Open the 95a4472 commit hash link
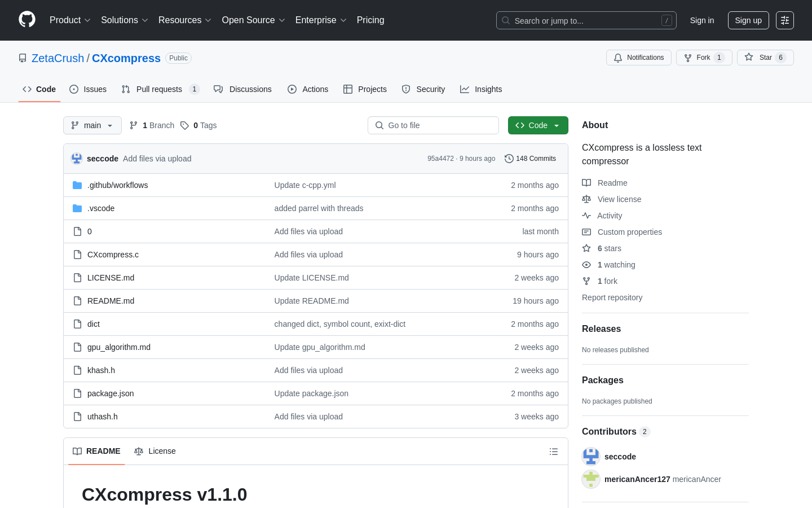The image size is (812, 508). (440, 159)
